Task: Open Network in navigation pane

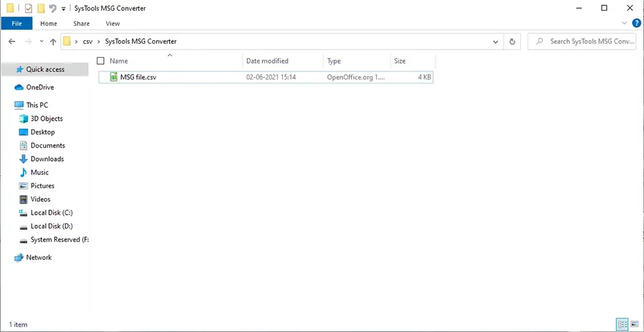Action: 38,257
